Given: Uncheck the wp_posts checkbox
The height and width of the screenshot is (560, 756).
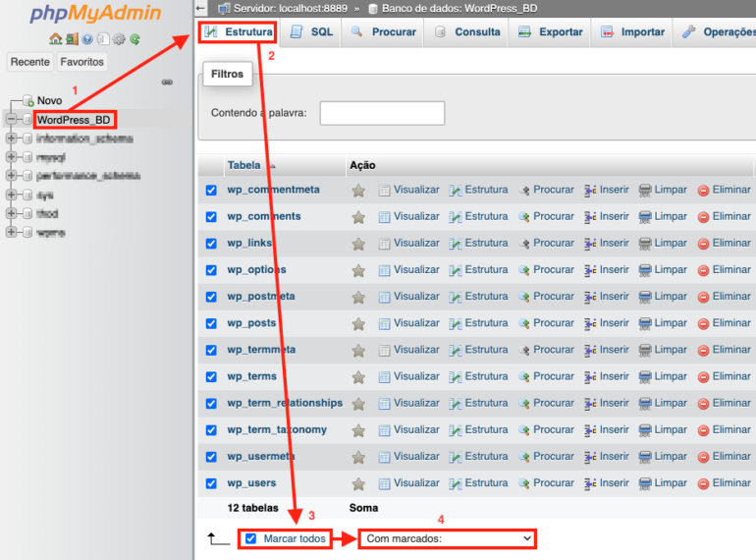Looking at the screenshot, I should click(x=211, y=323).
